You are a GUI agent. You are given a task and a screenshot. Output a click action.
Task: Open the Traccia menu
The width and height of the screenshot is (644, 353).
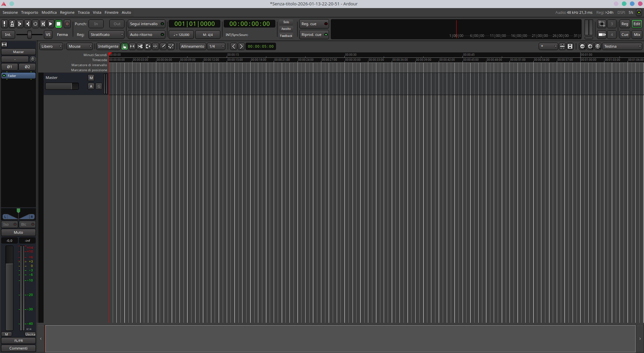click(x=84, y=12)
